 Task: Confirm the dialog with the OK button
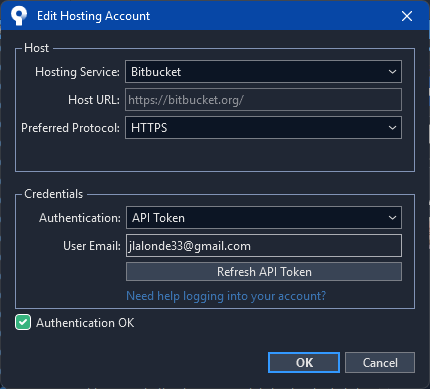point(304,362)
